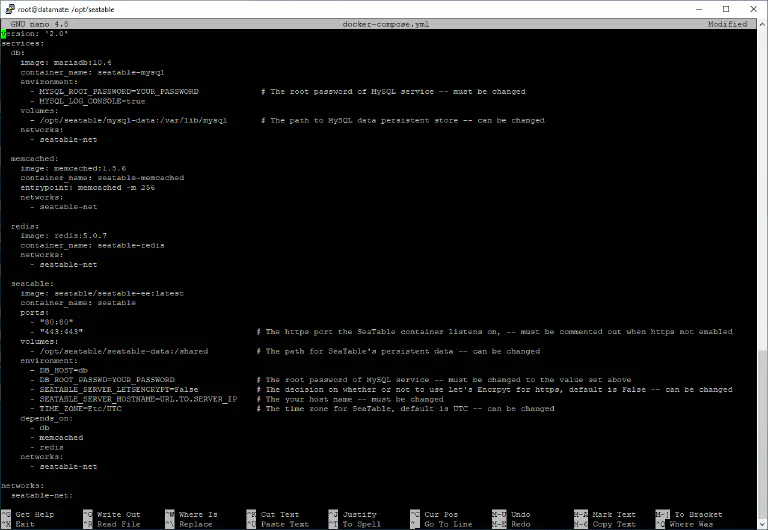The height and width of the screenshot is (530, 768).
Task: Click the window title root@datamate: /opt/seatable
Action: (x=66, y=9)
